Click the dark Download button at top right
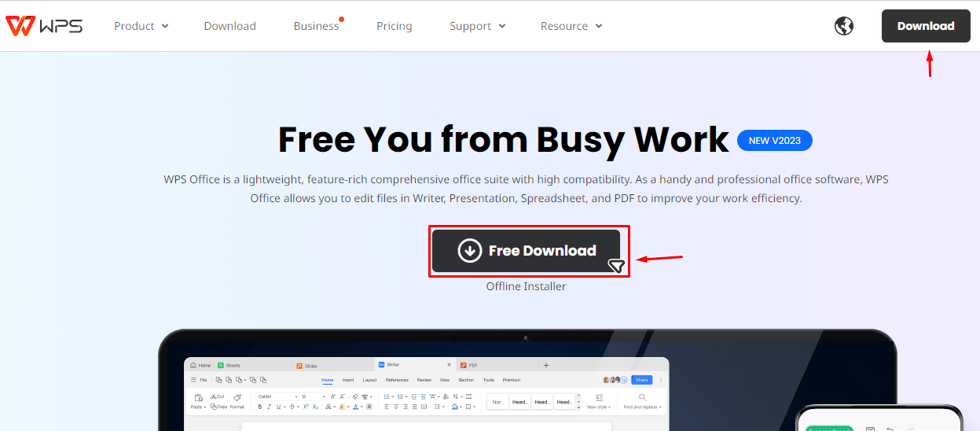The height and width of the screenshot is (431, 980). point(926,26)
